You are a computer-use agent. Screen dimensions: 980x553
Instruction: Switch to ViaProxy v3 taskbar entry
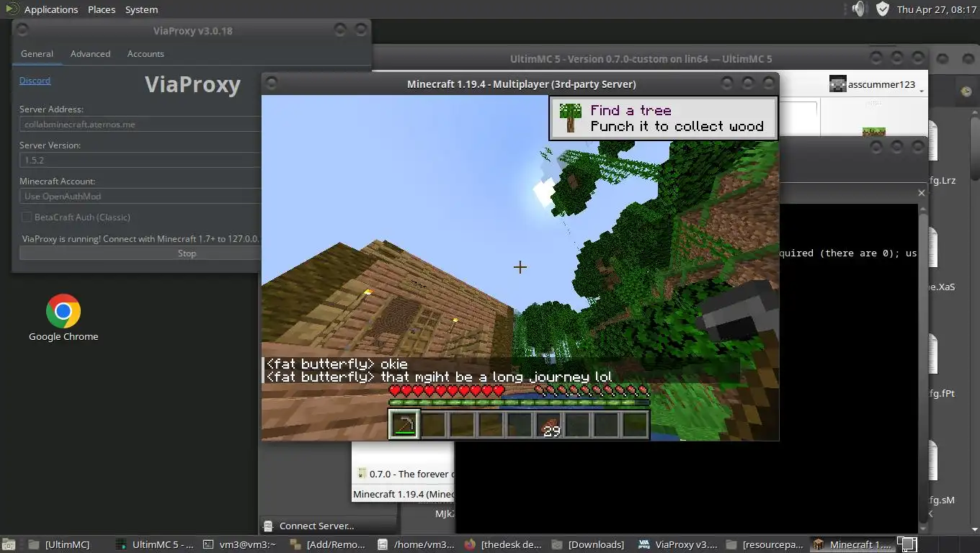[x=678, y=544]
